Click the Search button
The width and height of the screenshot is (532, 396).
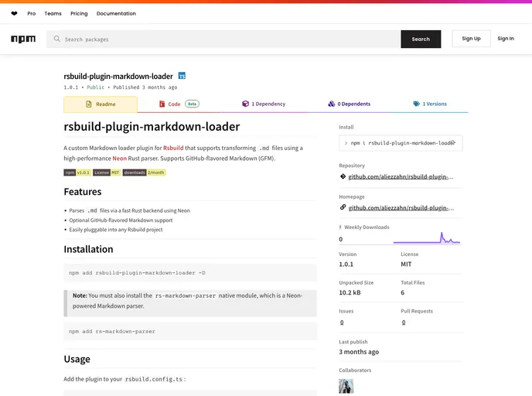click(x=421, y=39)
